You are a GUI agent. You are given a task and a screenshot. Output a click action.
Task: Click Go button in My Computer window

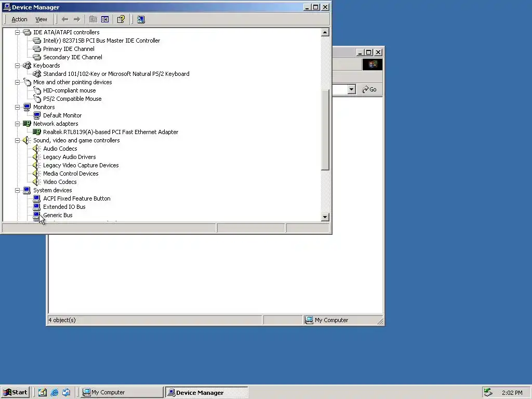[369, 89]
